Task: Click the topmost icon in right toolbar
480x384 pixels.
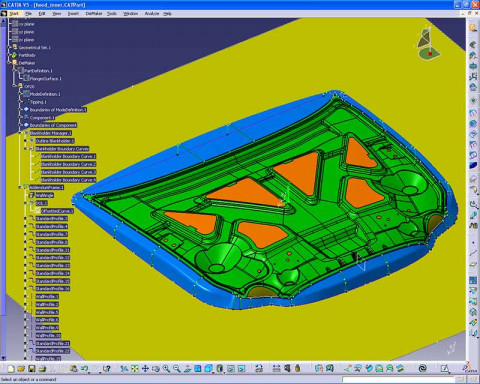Action: 473,28
